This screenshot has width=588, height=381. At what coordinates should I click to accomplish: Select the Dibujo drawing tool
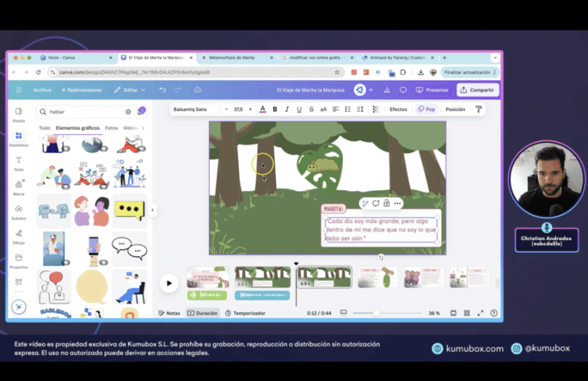pos(18,235)
